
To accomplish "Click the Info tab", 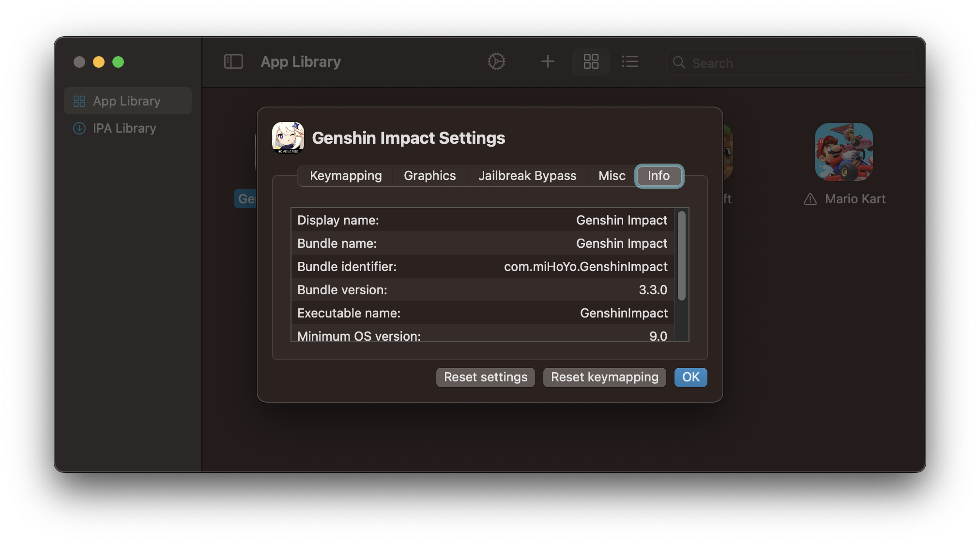I will point(659,176).
